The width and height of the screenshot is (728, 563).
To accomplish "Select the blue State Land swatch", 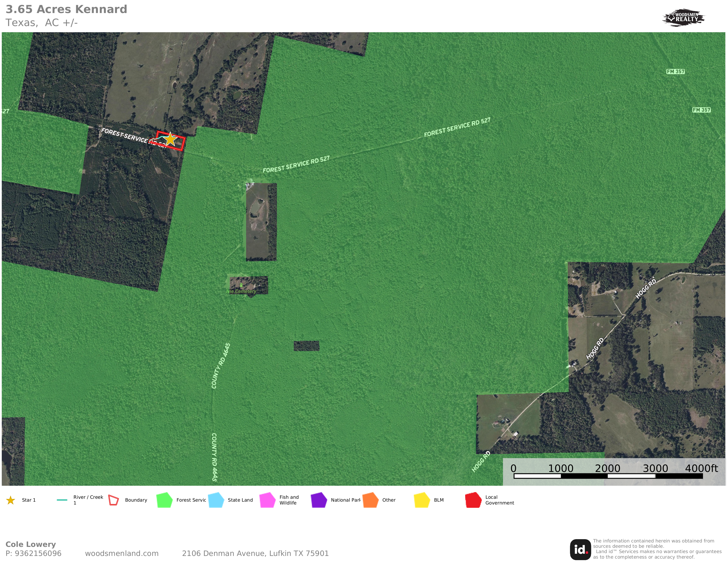I will click(x=216, y=500).
